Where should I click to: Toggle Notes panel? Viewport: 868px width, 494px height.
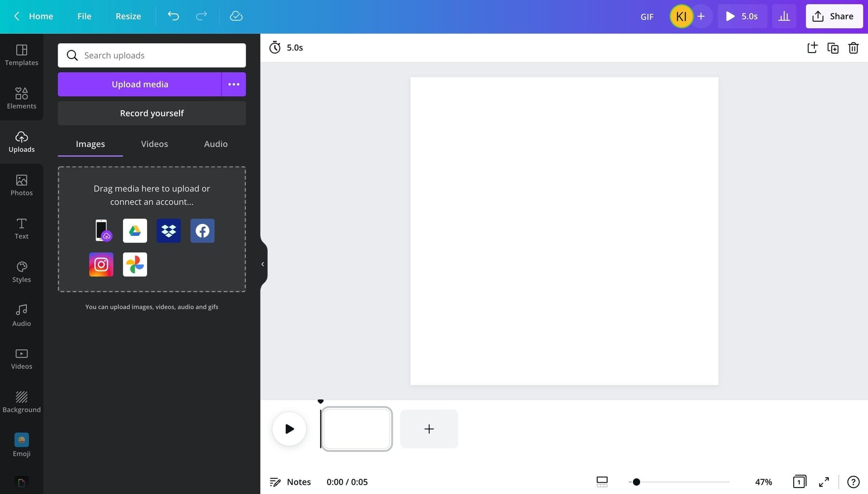coord(290,482)
